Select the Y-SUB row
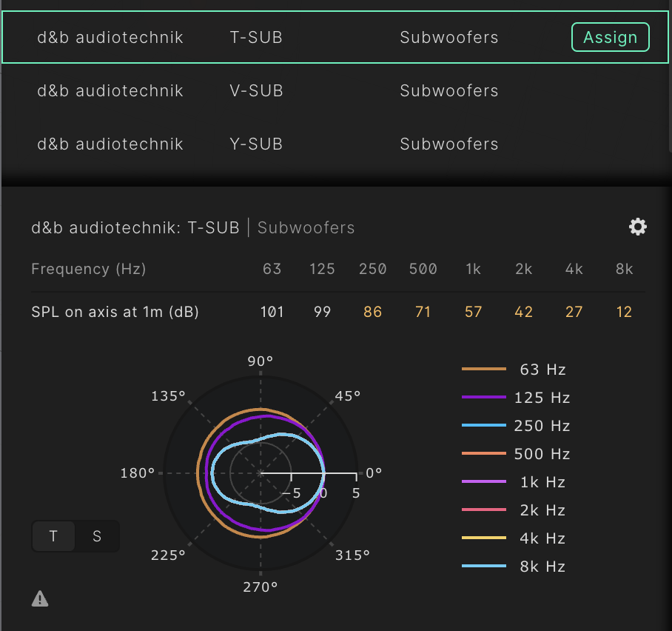Image resolution: width=672 pixels, height=631 pixels. tap(335, 144)
